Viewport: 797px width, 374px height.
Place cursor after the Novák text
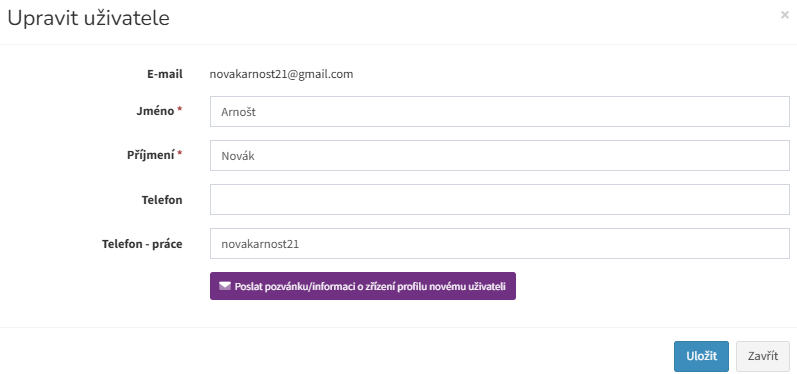pyautogui.click(x=256, y=156)
